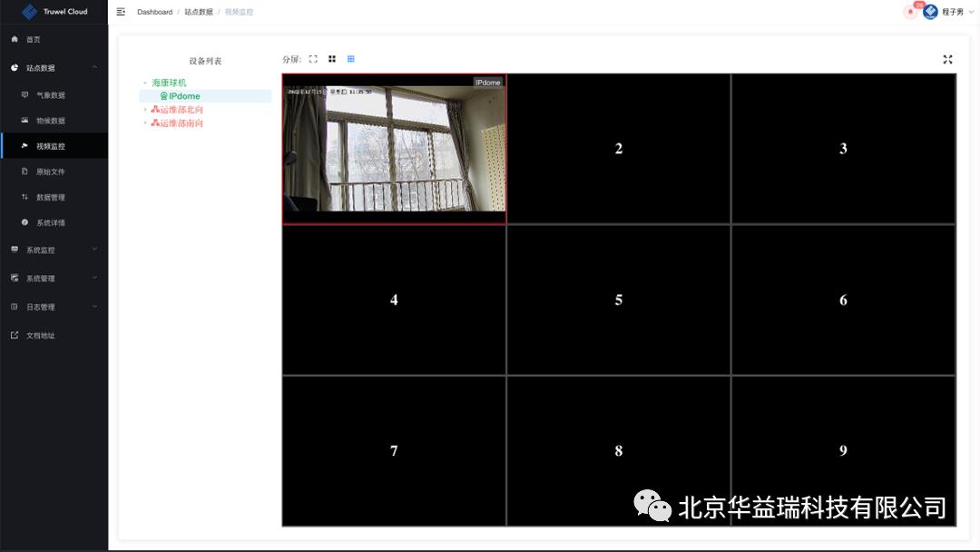Open 气象数据 in the sidebar
The height and width of the screenshot is (552, 980).
coord(51,95)
